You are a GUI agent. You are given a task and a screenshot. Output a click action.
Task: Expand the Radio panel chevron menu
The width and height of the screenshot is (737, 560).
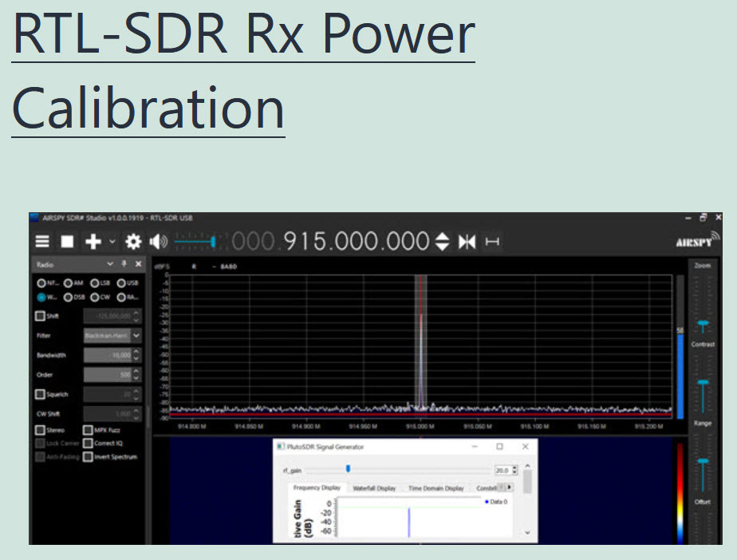109,264
